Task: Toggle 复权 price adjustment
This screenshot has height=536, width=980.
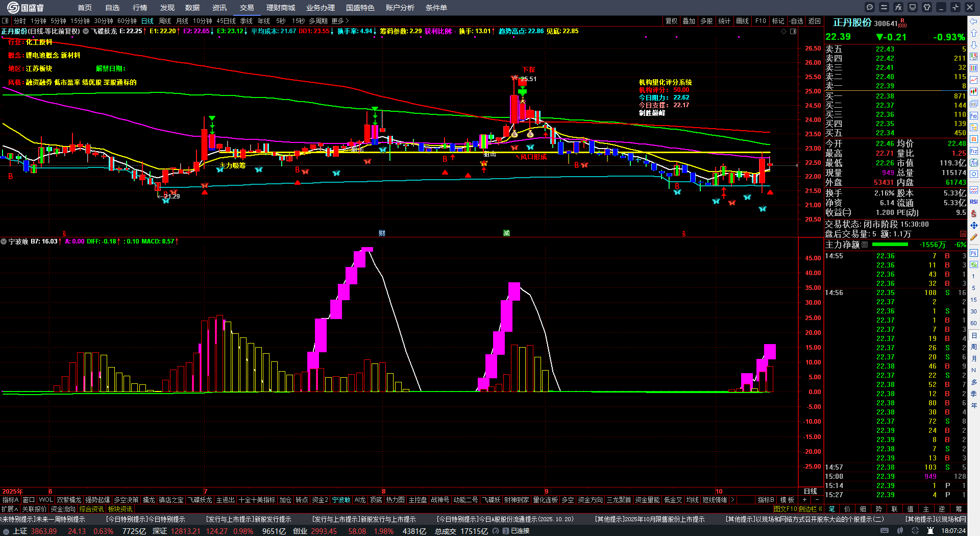Action: pyautogui.click(x=671, y=21)
